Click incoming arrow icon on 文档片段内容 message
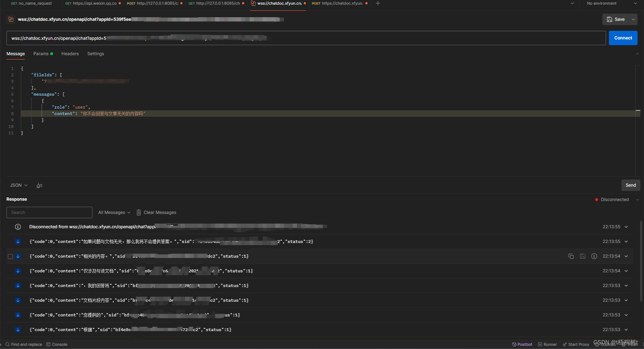The image size is (644, 349). click(x=18, y=300)
